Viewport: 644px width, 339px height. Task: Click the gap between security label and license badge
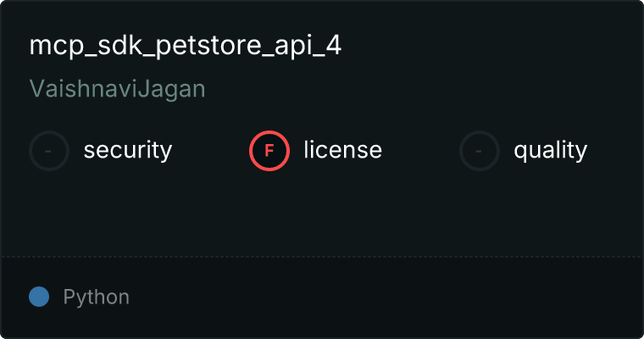pyautogui.click(x=210, y=151)
